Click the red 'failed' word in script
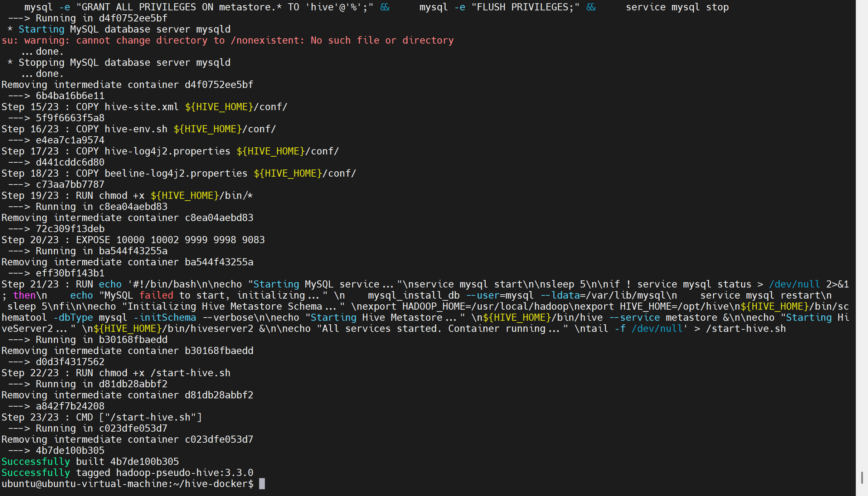 tap(156, 295)
